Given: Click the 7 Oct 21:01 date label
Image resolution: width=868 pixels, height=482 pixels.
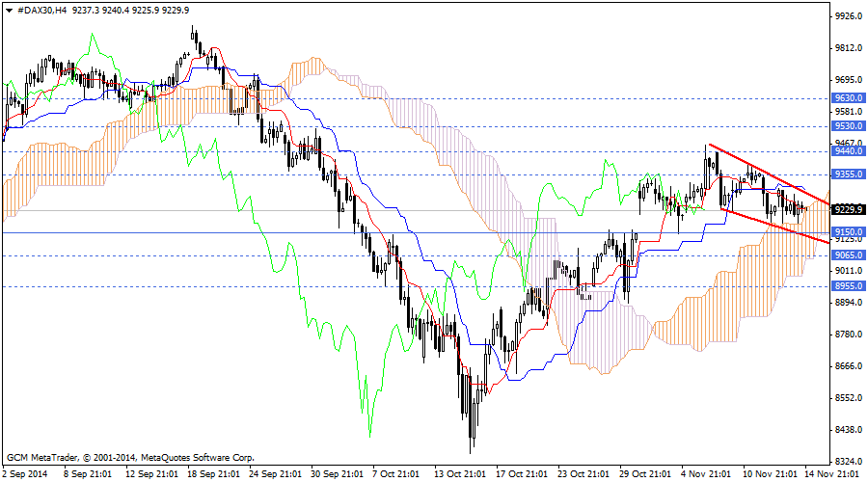Looking at the screenshot, I should click(396, 474).
